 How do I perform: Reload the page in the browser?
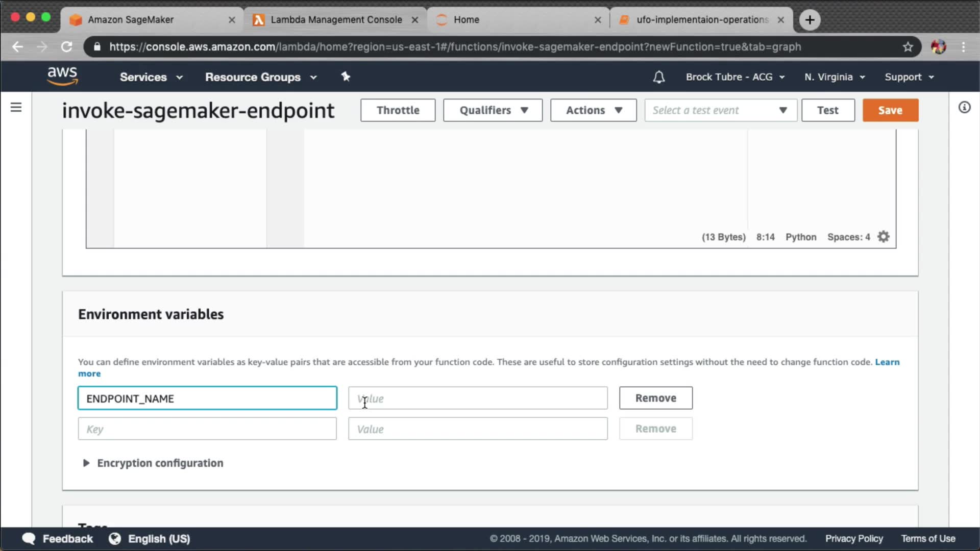point(66,47)
